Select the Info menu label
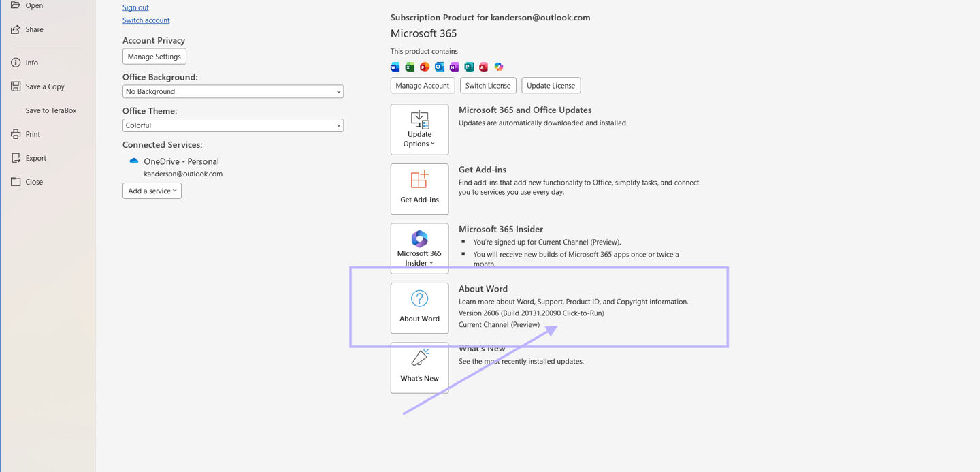This screenshot has width=980, height=472. pyautogui.click(x=32, y=63)
